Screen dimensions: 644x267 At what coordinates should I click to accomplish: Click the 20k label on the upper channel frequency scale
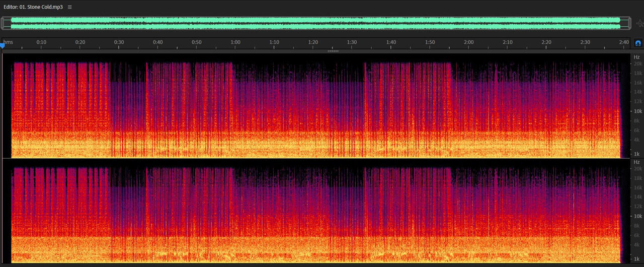[637, 64]
